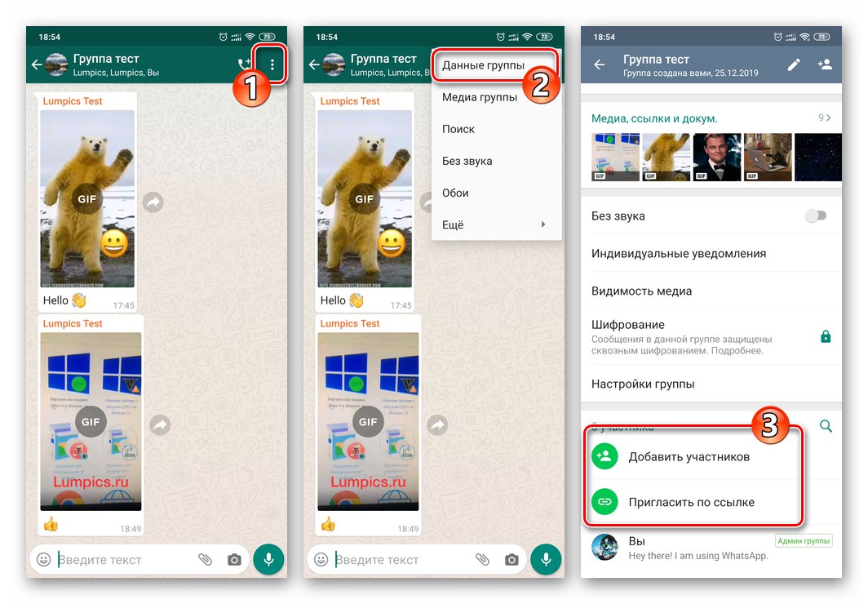The height and width of the screenshot is (604, 868).
Task: Tap thumbs-up reaction in first phone
Action: pyautogui.click(x=51, y=523)
